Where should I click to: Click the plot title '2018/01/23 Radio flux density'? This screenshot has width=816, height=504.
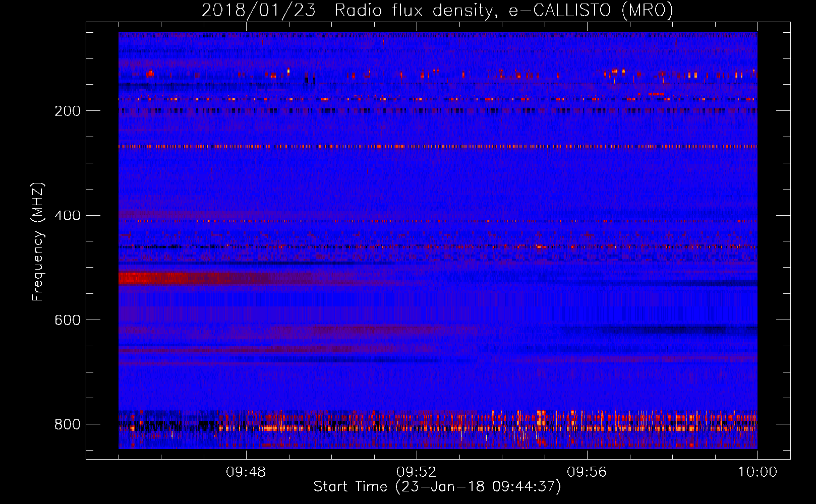point(437,10)
